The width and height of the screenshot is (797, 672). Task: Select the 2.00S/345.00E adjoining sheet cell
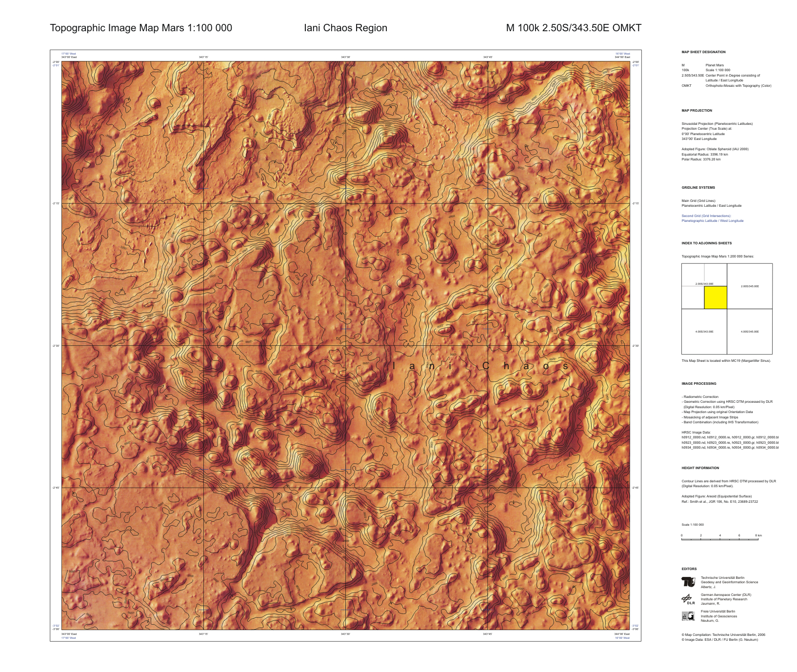tap(749, 286)
